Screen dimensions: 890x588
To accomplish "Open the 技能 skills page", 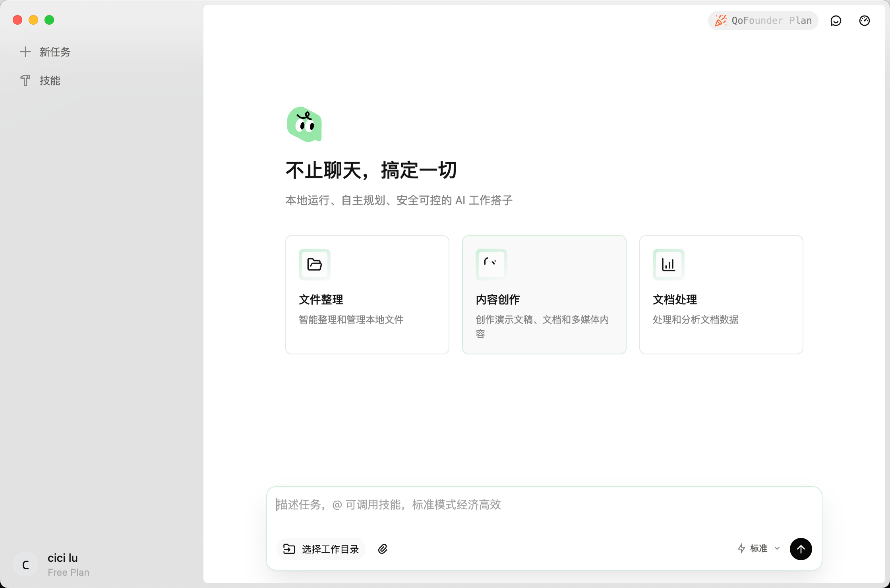I will [x=49, y=81].
